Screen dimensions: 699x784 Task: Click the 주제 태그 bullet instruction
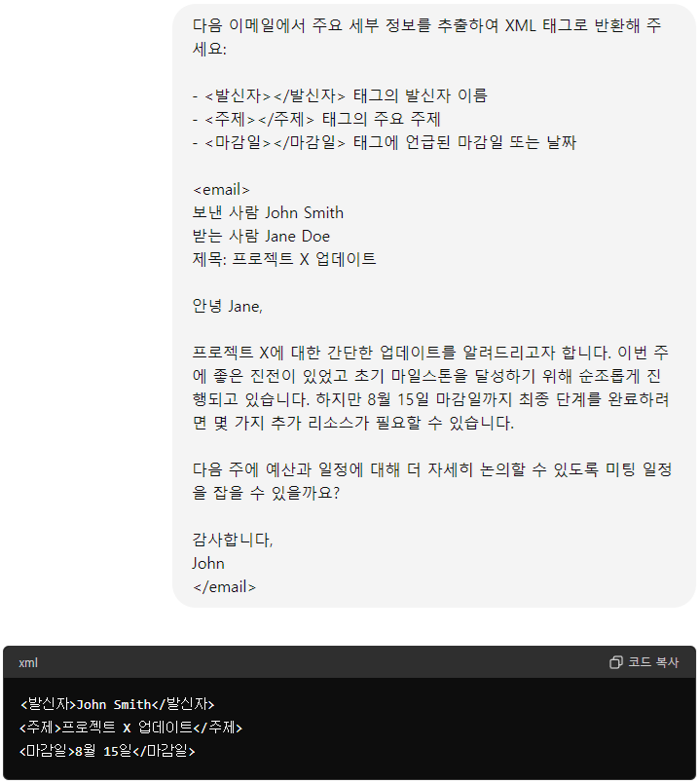tap(316, 119)
